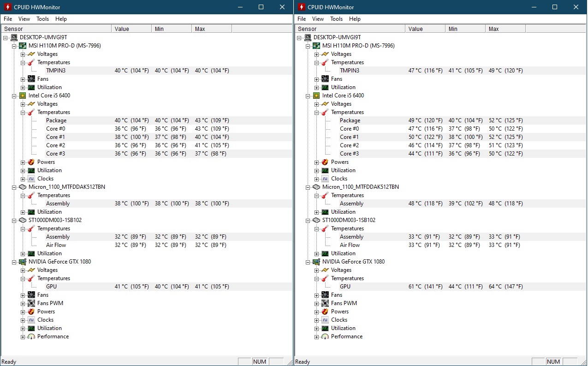
Task: Expand motherboard Voltages node in left window
Action: pos(23,54)
